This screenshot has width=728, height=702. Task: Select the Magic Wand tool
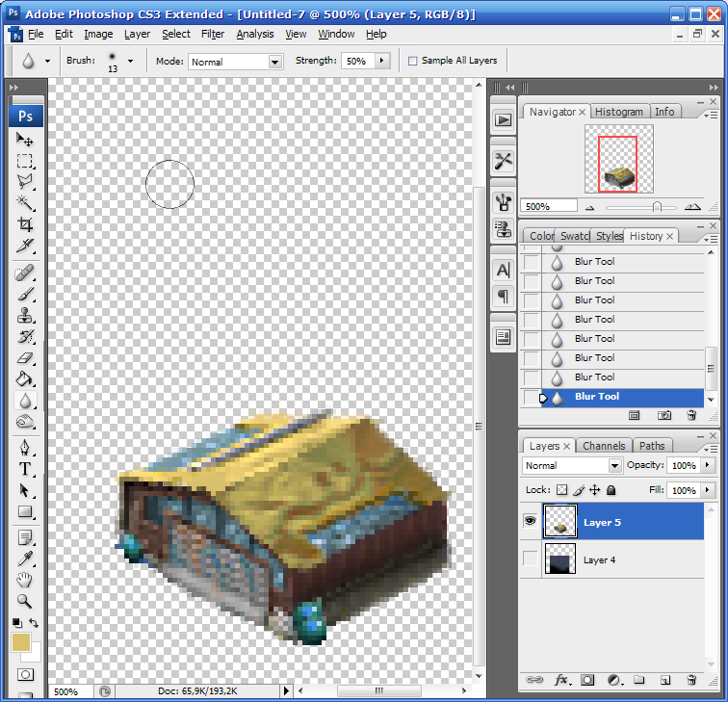point(25,203)
